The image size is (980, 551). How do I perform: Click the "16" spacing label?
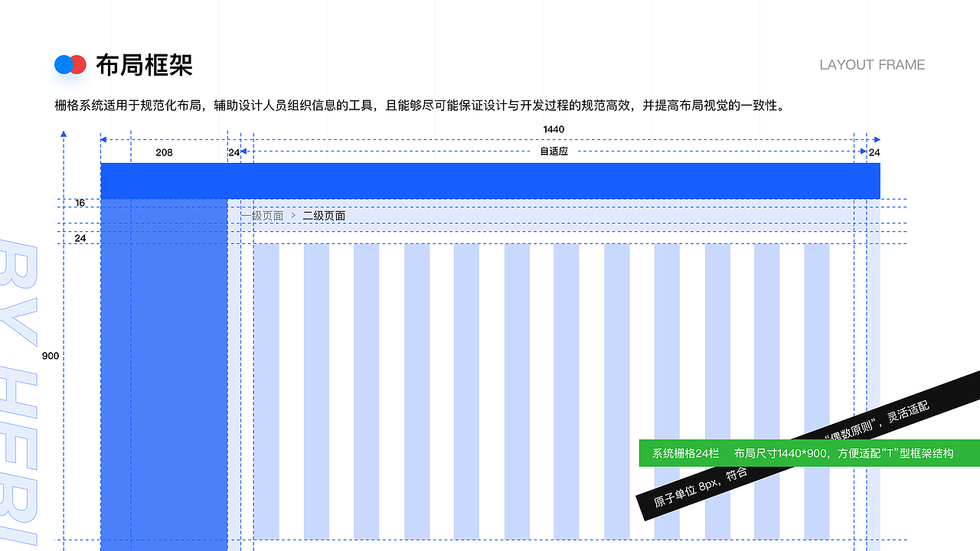(x=80, y=203)
